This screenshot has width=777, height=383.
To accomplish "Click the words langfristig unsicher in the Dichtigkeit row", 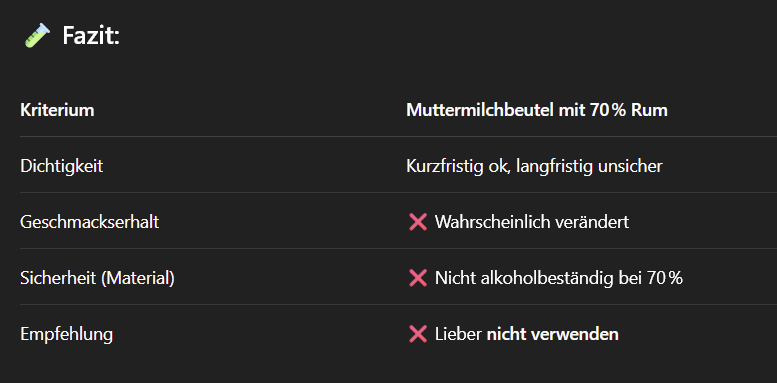I will coord(589,166).
